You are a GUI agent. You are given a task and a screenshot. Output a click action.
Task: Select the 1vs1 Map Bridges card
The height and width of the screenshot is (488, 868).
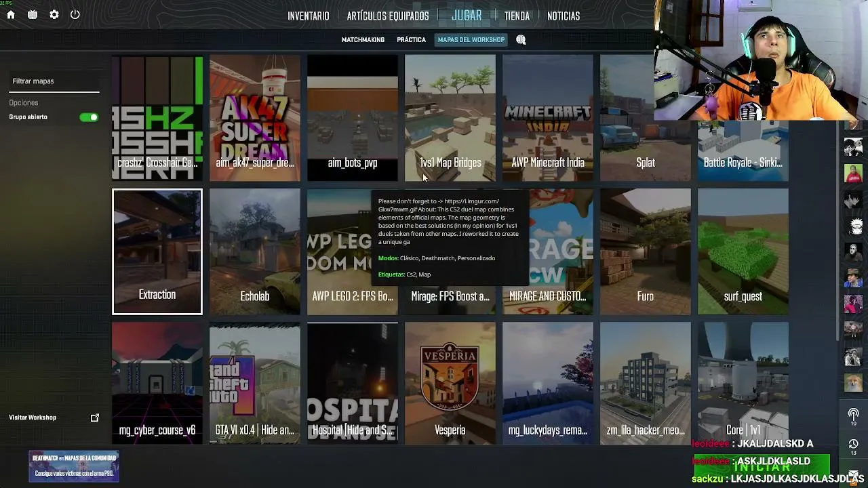point(450,119)
